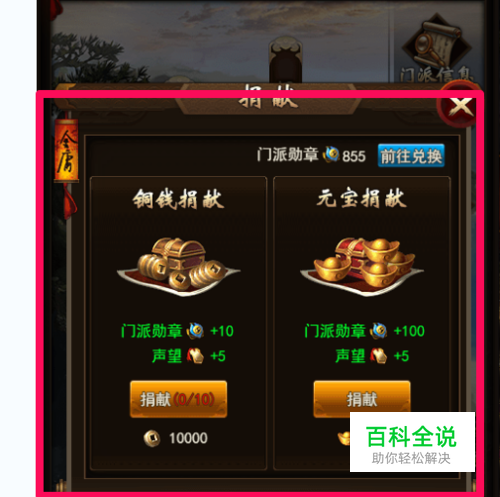Click medal icon next to +10
The height and width of the screenshot is (497, 500).
pyautogui.click(x=195, y=331)
